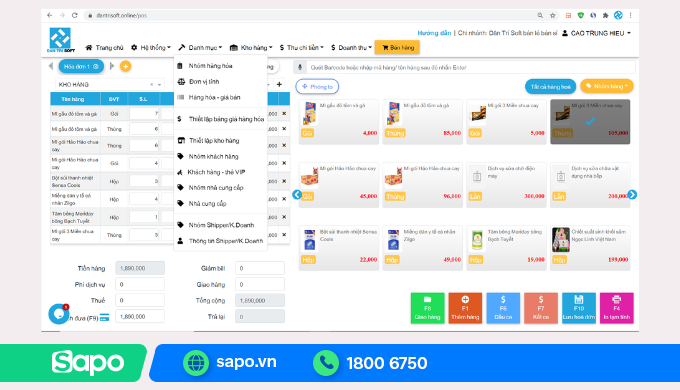680x390 pixels.
Task: Select Nhóm Shipper/K.Doanh entry
Action: tap(221, 225)
